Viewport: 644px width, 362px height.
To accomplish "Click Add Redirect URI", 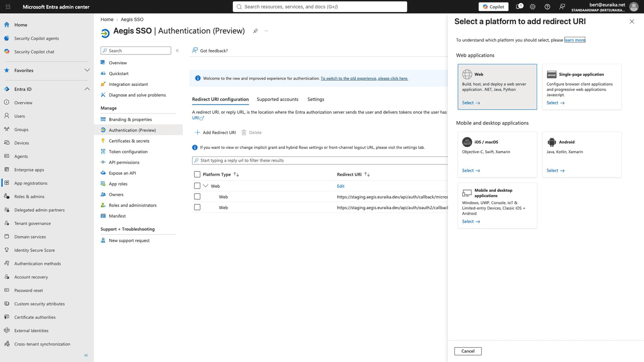I will pyautogui.click(x=215, y=132).
